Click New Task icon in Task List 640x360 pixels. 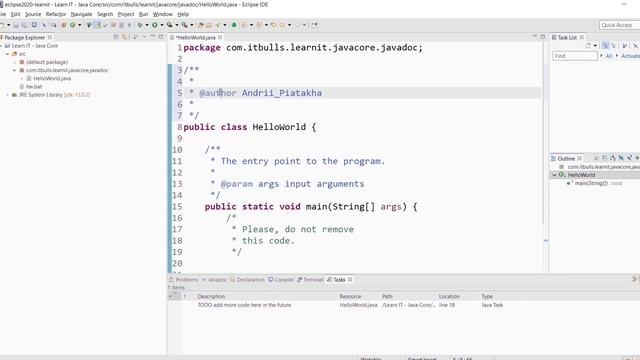click(588, 45)
